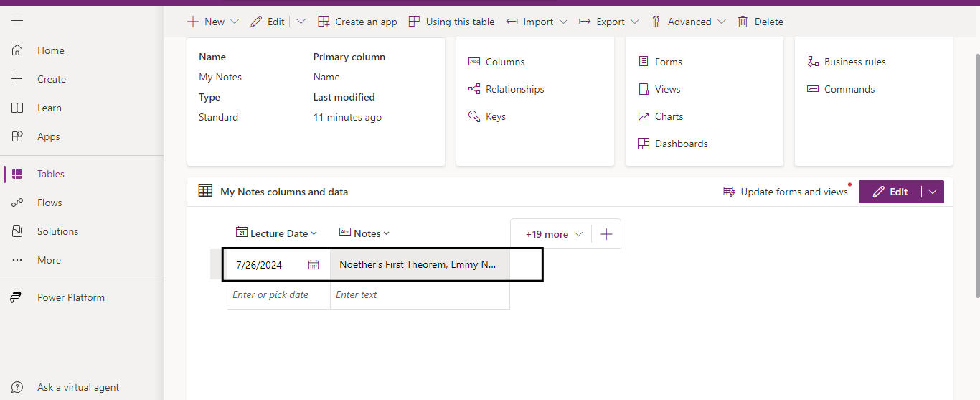Open the Advanced menu in toolbar
Screen dimensions: 980x400
(x=689, y=22)
